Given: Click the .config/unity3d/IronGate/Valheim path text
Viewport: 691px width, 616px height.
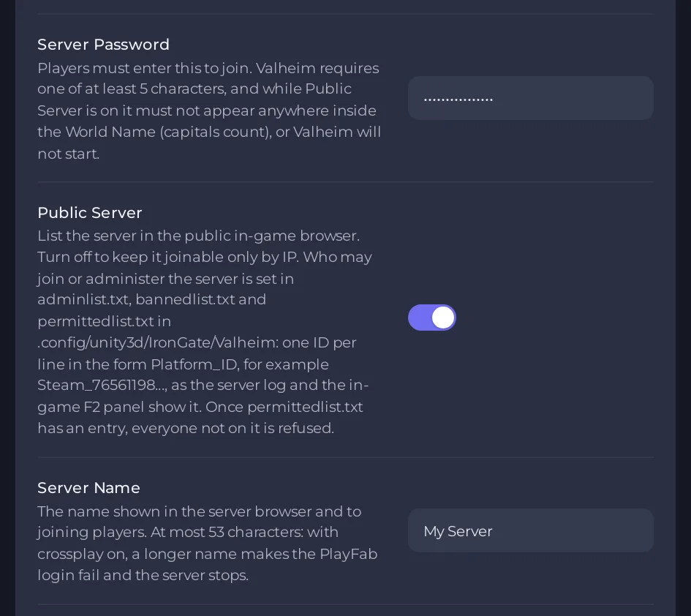Looking at the screenshot, I should 156,342.
